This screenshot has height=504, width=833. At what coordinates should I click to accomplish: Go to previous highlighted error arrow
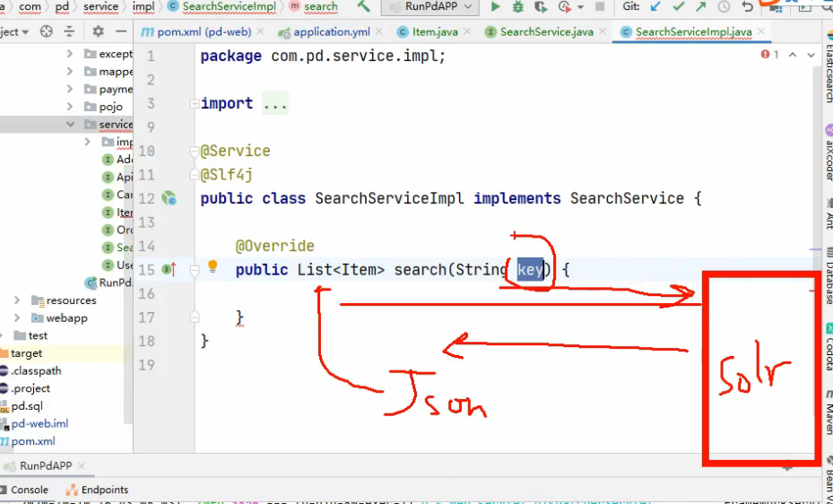(793, 55)
